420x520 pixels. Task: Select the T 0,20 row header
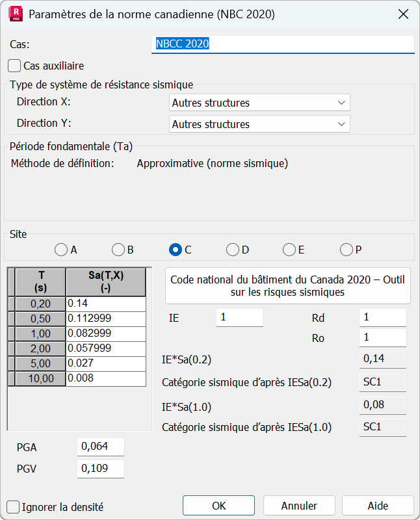tap(40, 304)
